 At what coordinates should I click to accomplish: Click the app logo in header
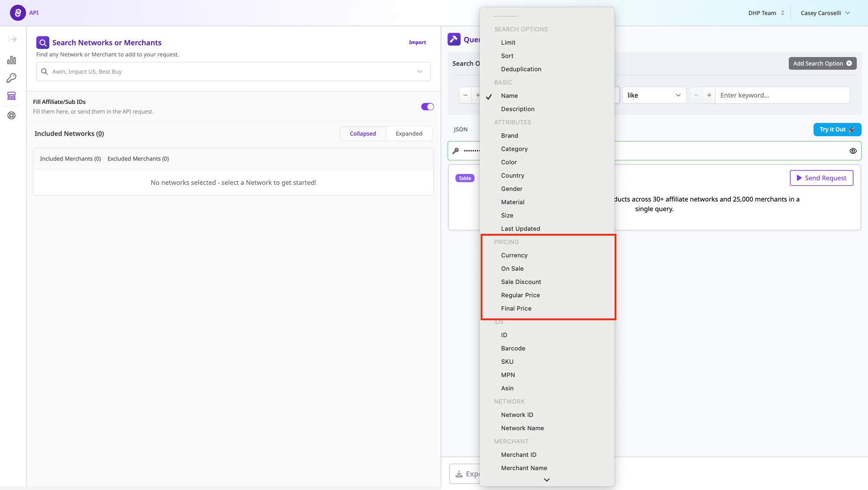pyautogui.click(x=18, y=13)
